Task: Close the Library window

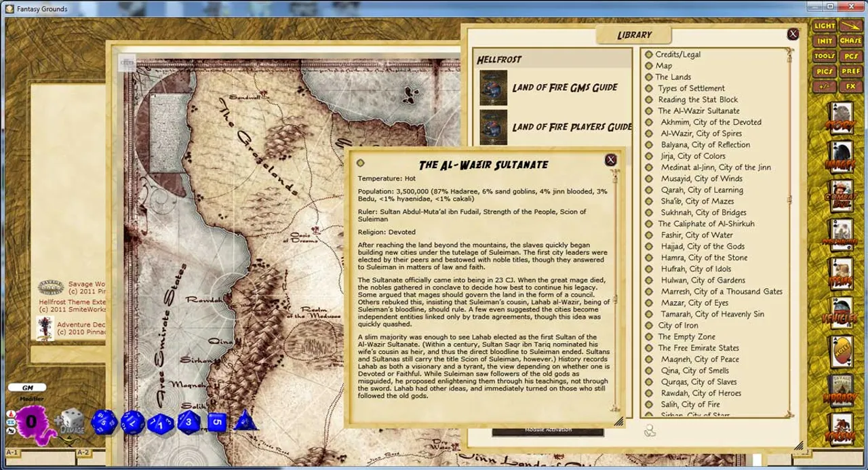Action: coord(793,34)
